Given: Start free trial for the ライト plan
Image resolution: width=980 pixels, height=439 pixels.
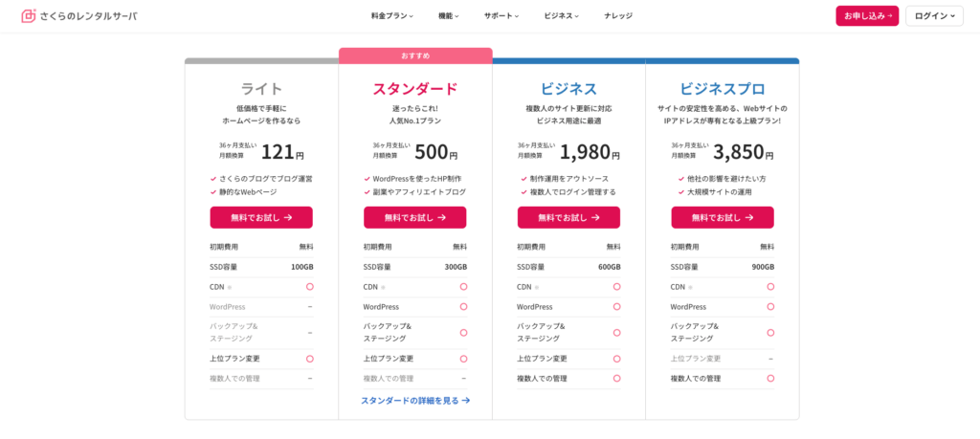Looking at the screenshot, I should pos(261,217).
